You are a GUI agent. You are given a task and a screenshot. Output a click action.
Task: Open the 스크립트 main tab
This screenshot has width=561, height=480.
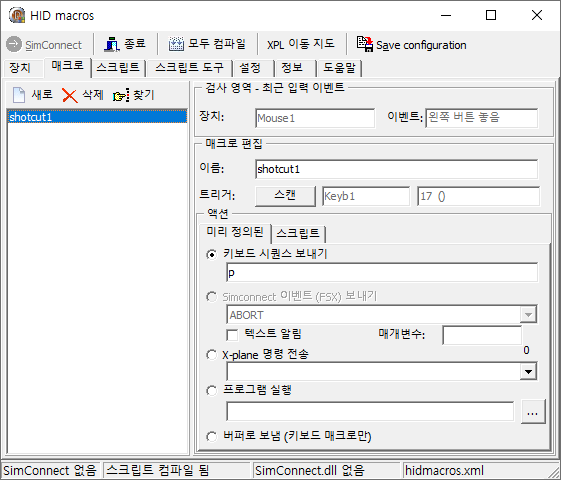pos(118,68)
